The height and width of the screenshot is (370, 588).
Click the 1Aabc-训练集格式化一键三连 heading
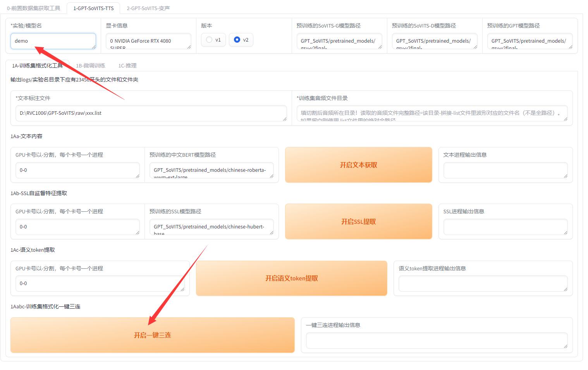click(x=45, y=306)
